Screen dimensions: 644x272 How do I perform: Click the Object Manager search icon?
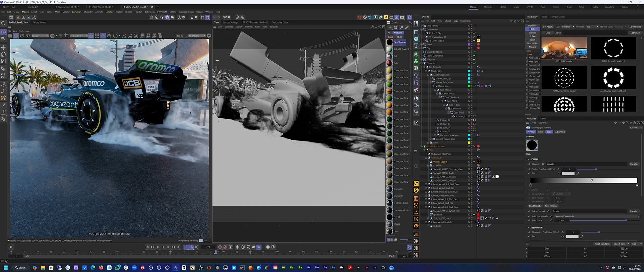pyautogui.click(x=511, y=21)
